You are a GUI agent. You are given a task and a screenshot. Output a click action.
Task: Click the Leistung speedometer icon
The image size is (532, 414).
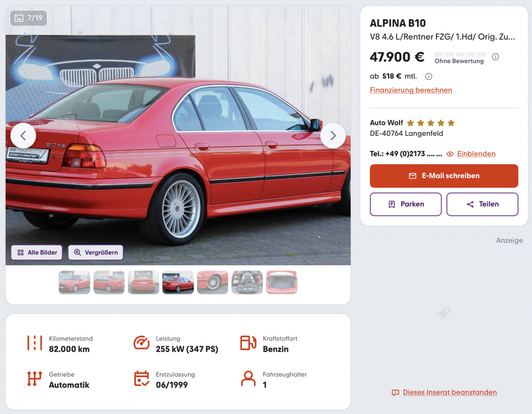141,343
